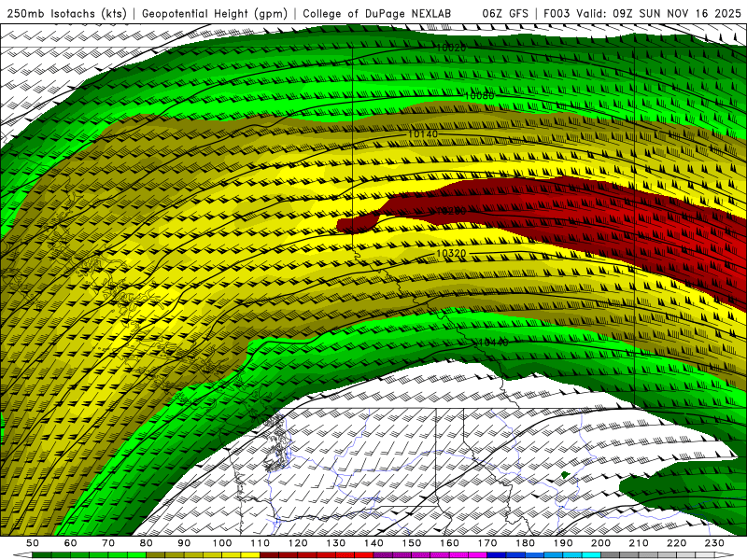Click the 10320 height contour label
This screenshot has height=560, width=747.
pos(451,253)
